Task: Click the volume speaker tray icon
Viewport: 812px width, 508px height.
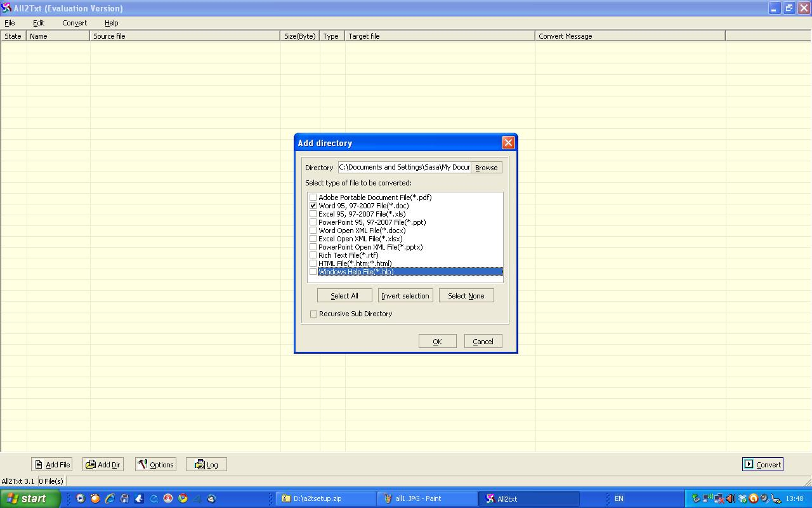Action: (731, 498)
